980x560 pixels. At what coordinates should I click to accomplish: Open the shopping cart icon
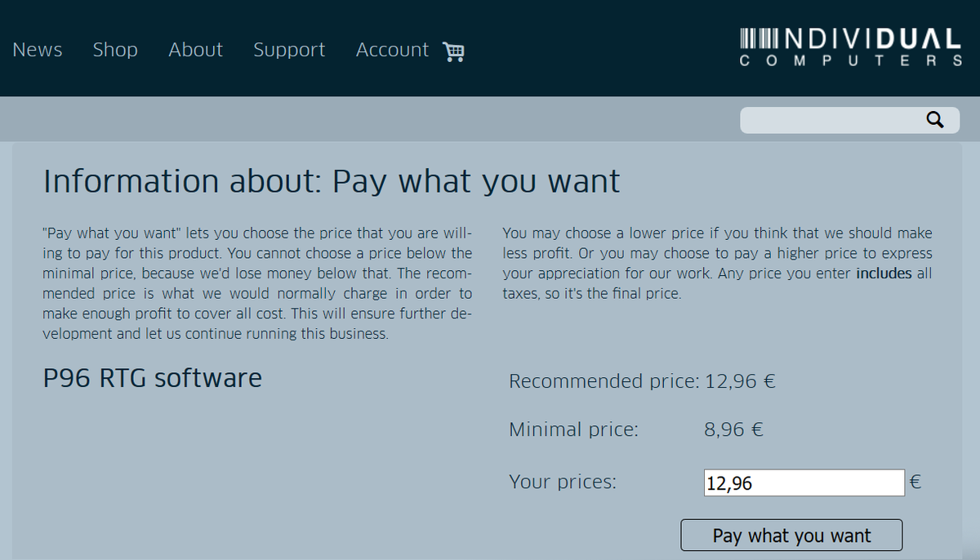453,51
